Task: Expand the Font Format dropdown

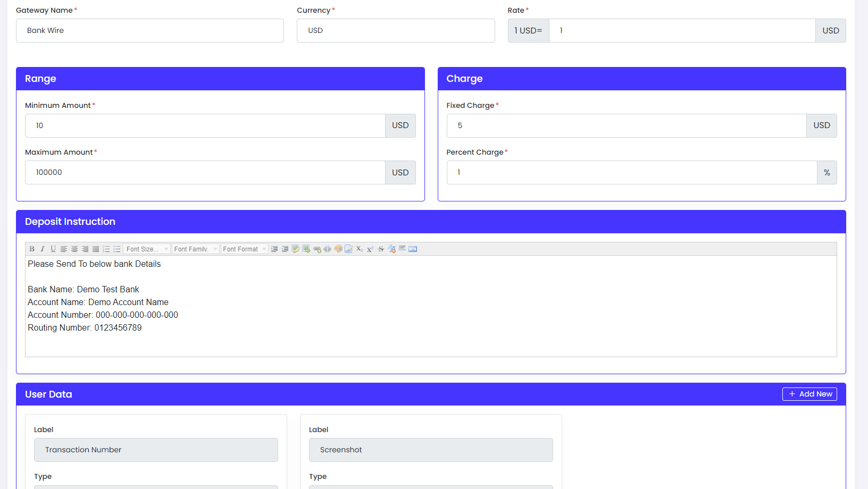Action: pos(244,249)
